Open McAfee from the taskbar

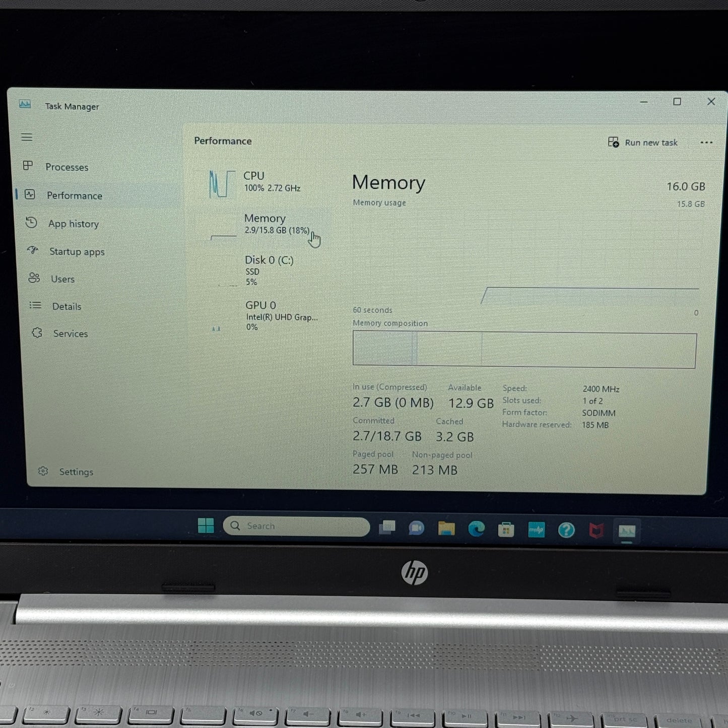click(597, 530)
